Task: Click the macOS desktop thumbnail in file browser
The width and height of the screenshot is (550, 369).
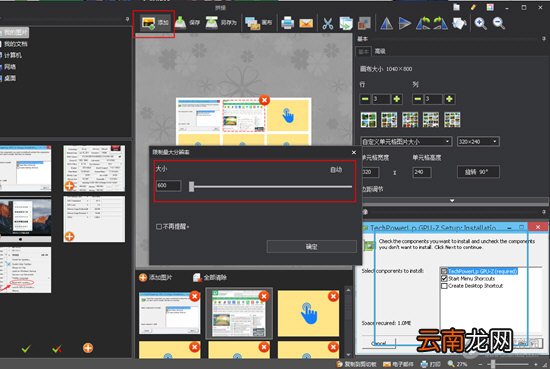Action: (x=26, y=219)
